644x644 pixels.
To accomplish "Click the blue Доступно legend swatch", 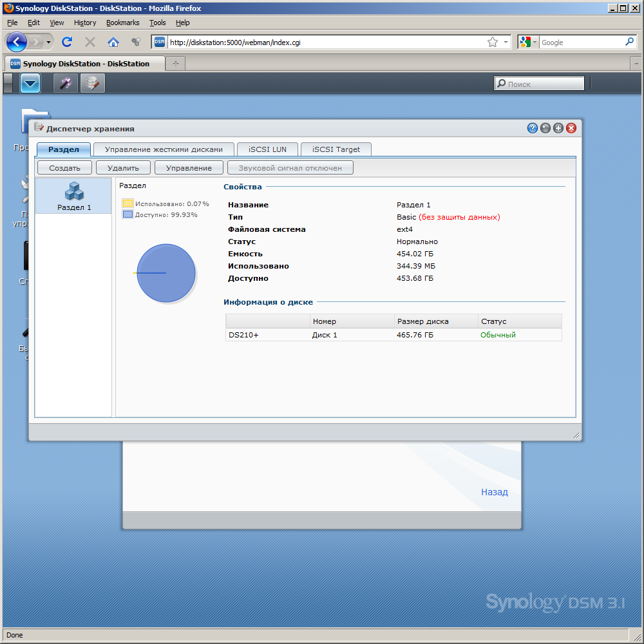I will point(128,214).
